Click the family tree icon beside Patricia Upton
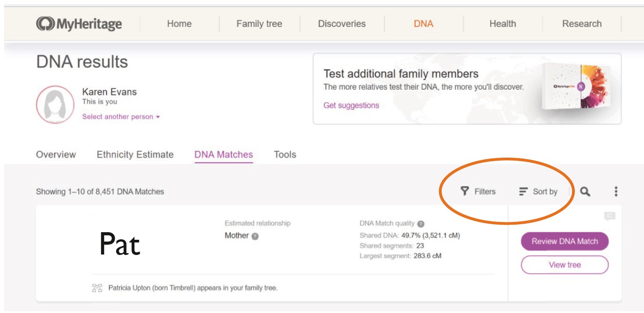This screenshot has height=313, width=644. (x=97, y=288)
